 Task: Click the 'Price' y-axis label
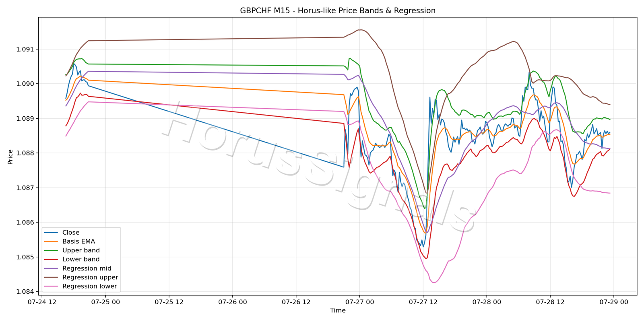pos(10,157)
